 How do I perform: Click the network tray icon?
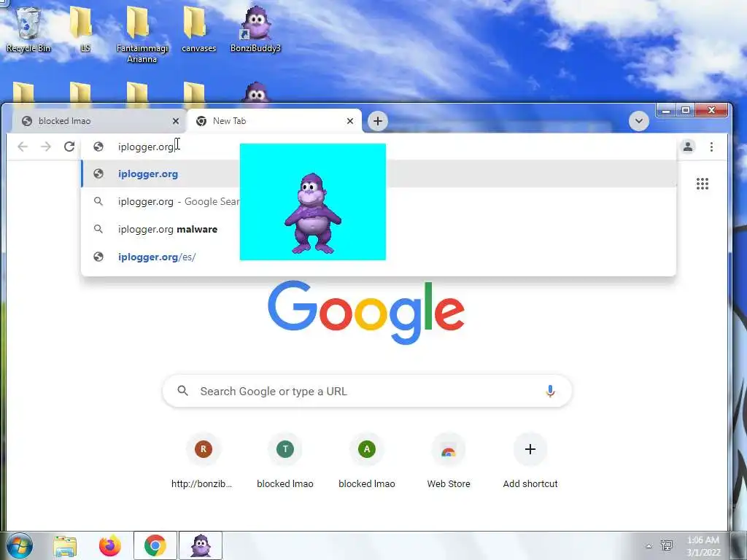[x=667, y=545]
